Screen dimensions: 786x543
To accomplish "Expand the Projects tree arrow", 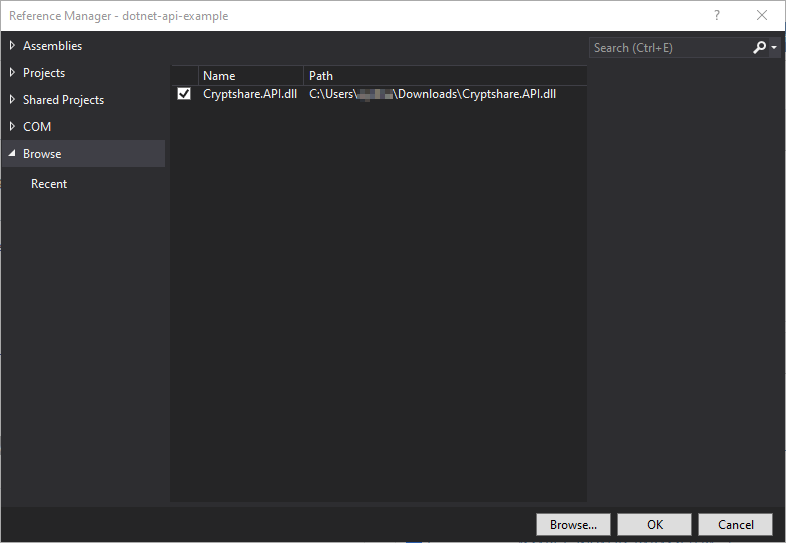I will click(x=12, y=73).
